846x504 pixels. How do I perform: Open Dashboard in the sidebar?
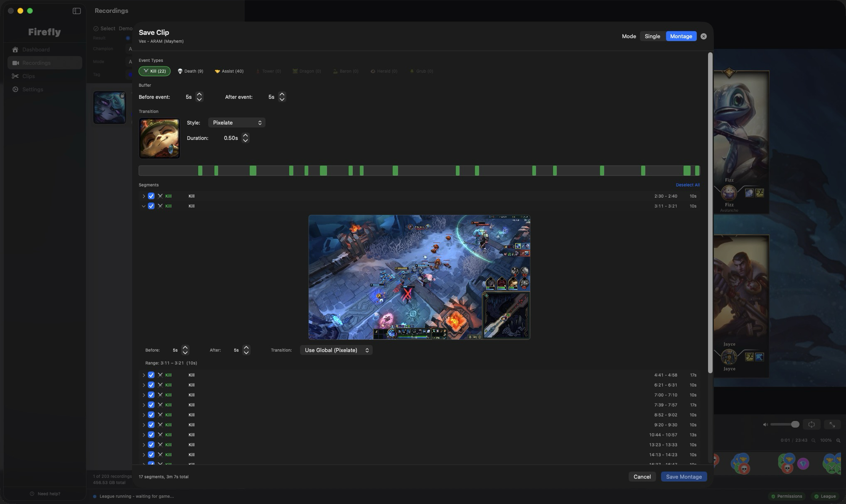pos(44,49)
